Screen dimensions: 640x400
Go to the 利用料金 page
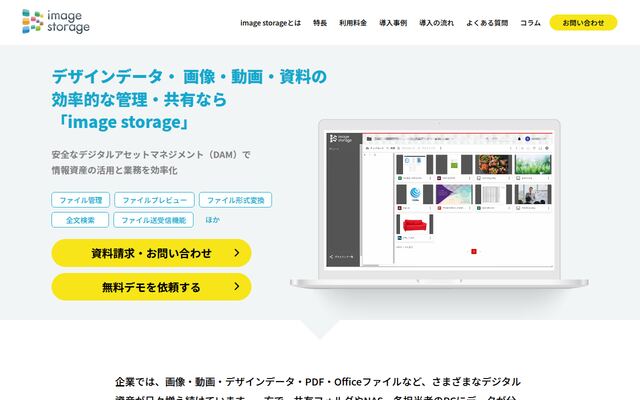tap(353, 23)
